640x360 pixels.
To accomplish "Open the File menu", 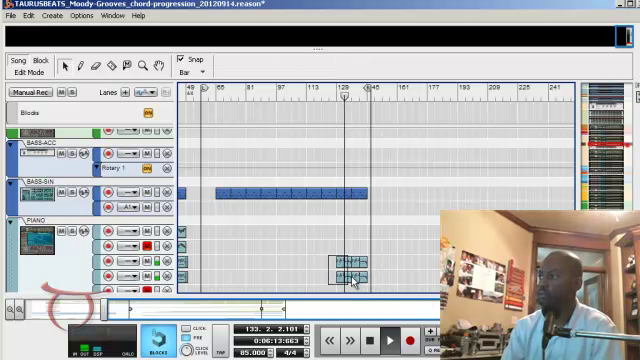I will 11,16.
